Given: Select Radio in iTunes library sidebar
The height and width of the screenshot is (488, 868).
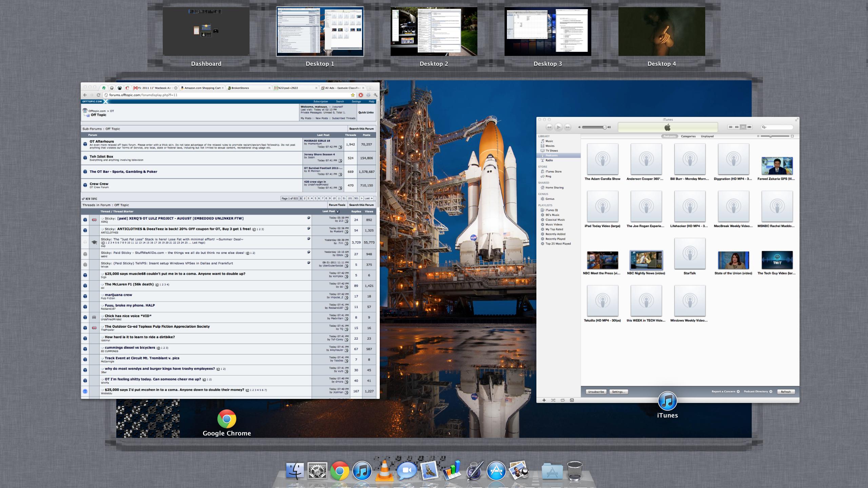Looking at the screenshot, I should (x=549, y=160).
